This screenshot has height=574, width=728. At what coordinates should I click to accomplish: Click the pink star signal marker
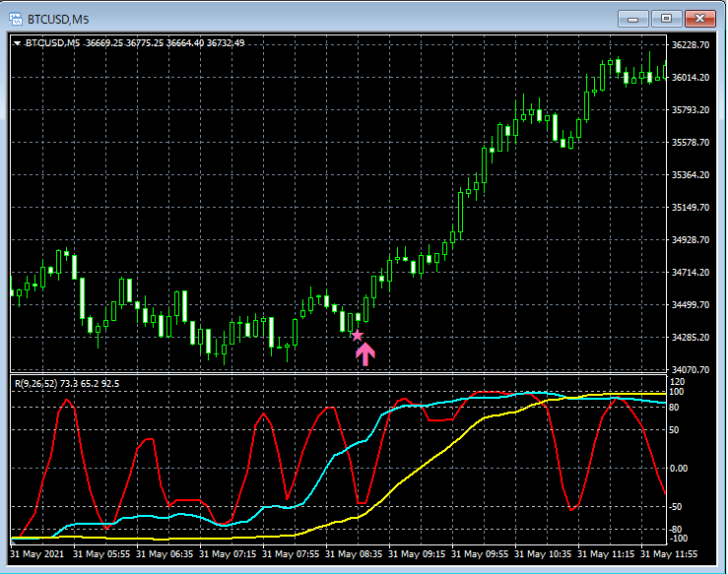pyautogui.click(x=357, y=336)
